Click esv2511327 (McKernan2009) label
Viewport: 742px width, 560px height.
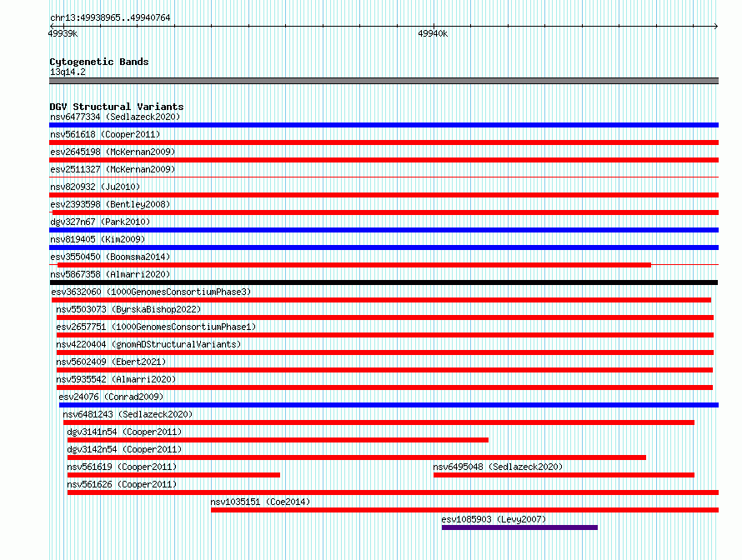pyautogui.click(x=113, y=169)
